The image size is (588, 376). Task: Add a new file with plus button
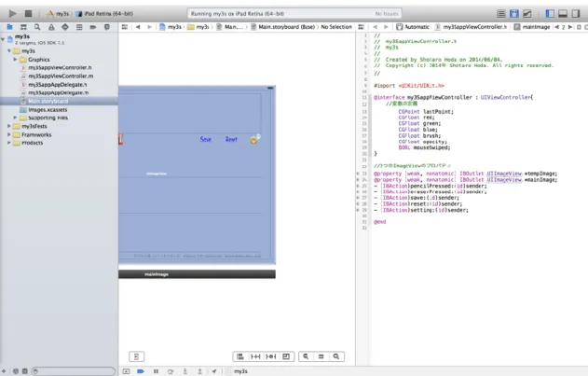click(4, 371)
